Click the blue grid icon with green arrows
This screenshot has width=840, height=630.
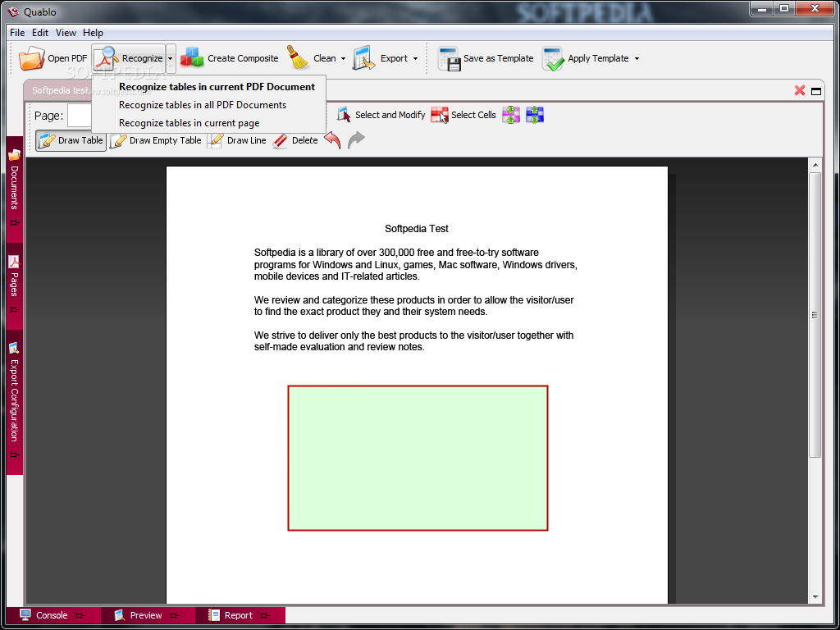pos(535,115)
